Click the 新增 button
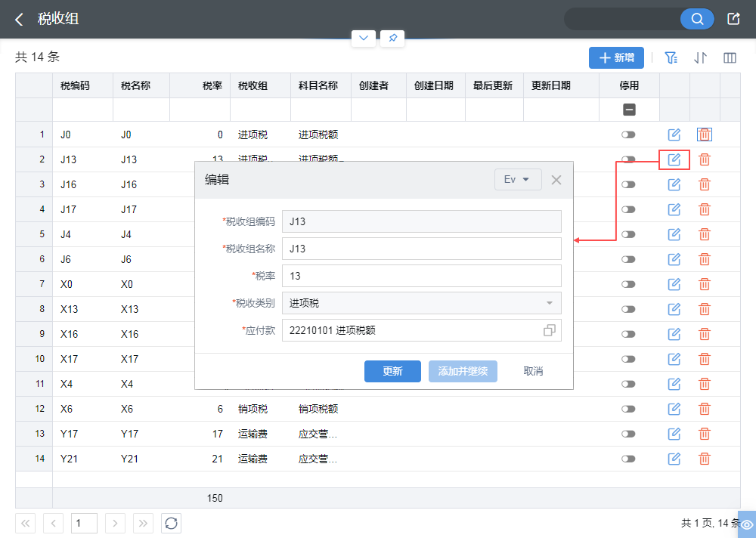The height and width of the screenshot is (538, 756). coord(616,58)
